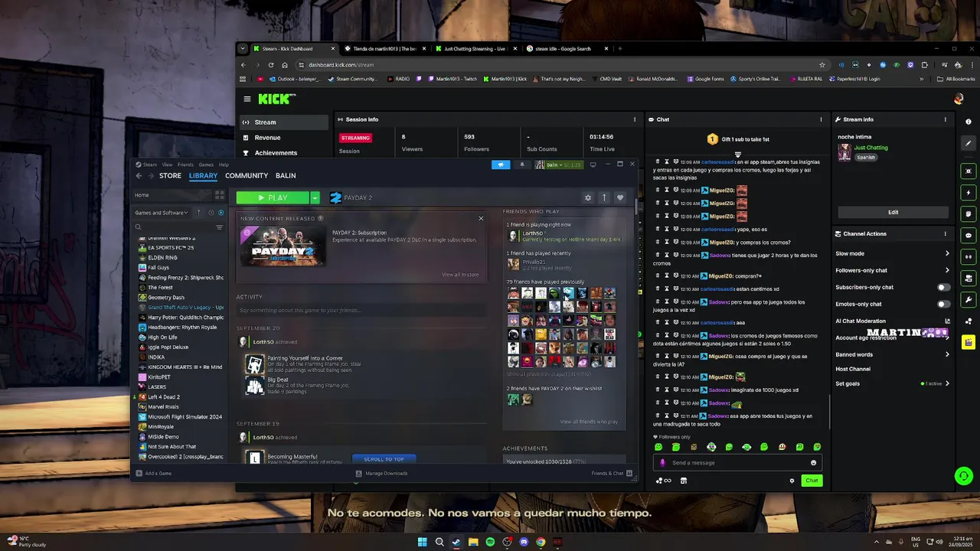Click the ready-to-play filter icon in Steam sidebar
Image resolution: width=980 pixels, height=551 pixels.
point(221,213)
